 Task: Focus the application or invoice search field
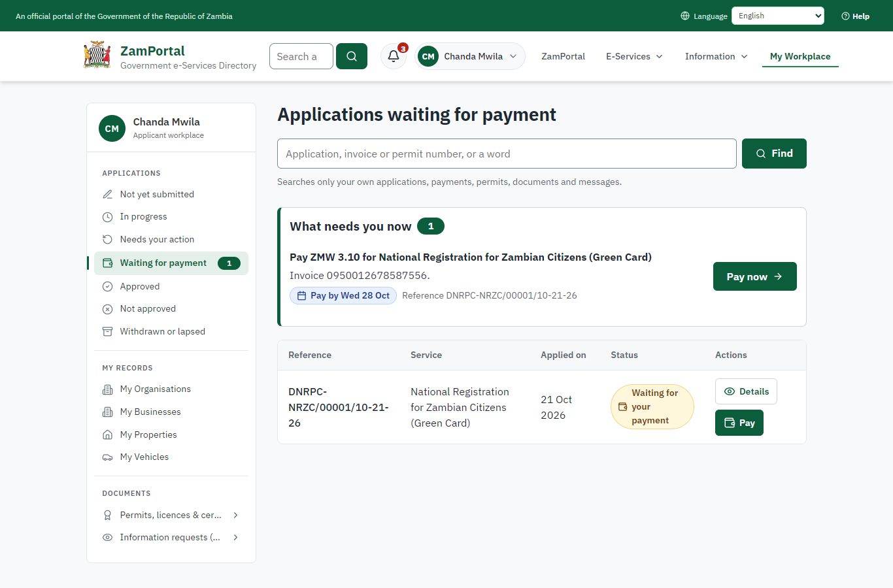tap(507, 154)
